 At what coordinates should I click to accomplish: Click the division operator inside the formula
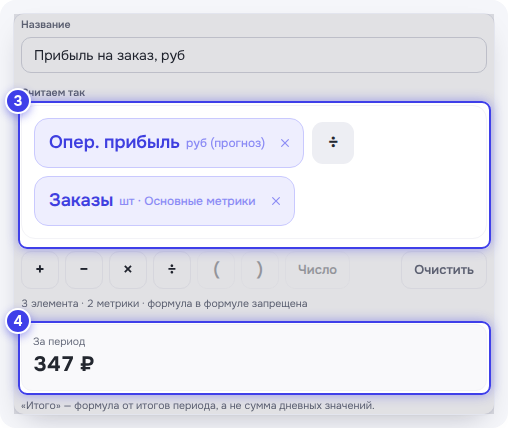pyautogui.click(x=333, y=143)
